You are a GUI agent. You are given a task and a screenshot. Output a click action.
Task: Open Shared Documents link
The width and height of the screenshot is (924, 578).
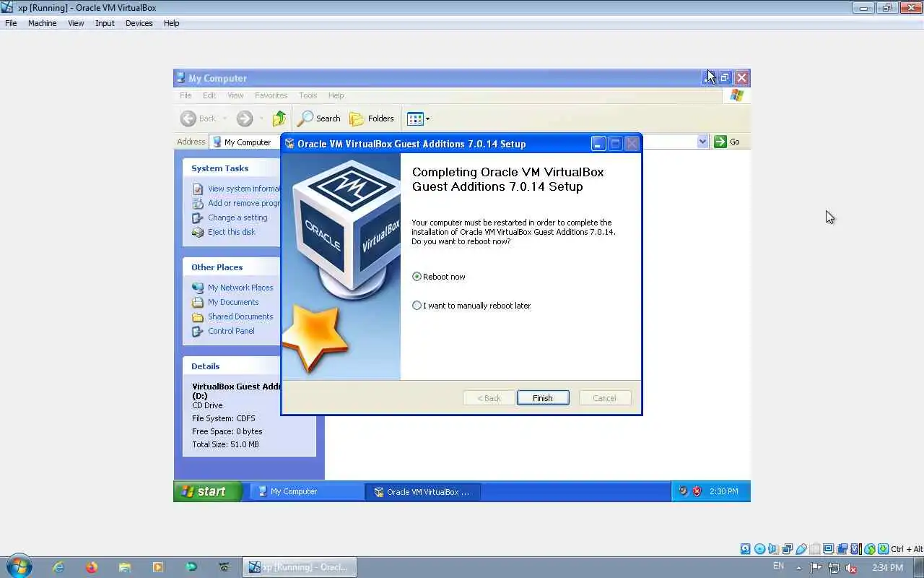[x=240, y=316]
